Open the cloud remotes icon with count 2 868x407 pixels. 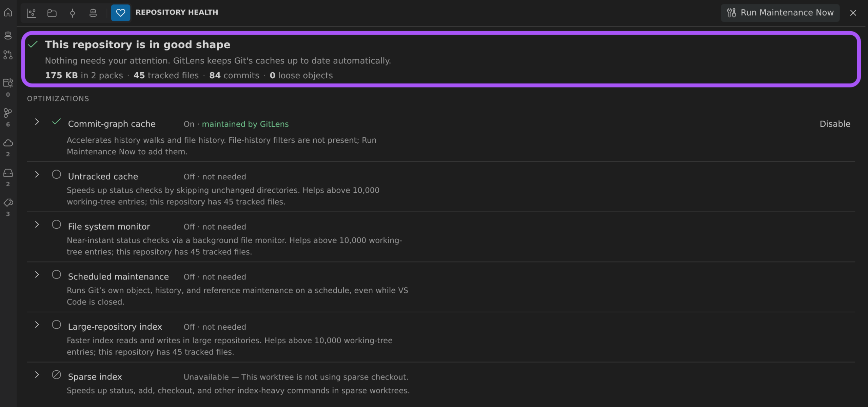8,143
